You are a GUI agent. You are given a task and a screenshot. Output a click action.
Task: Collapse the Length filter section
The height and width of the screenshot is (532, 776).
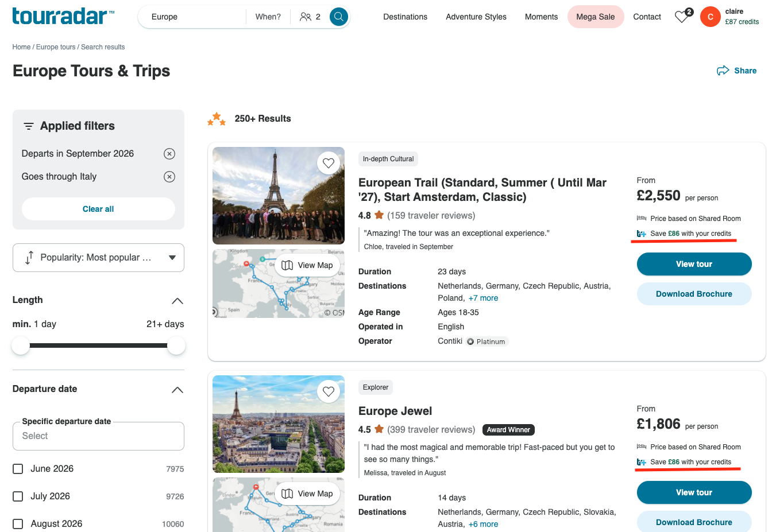point(177,301)
